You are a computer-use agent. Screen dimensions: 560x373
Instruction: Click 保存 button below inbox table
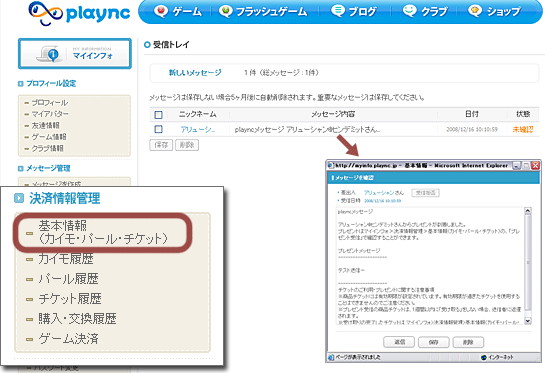click(161, 145)
